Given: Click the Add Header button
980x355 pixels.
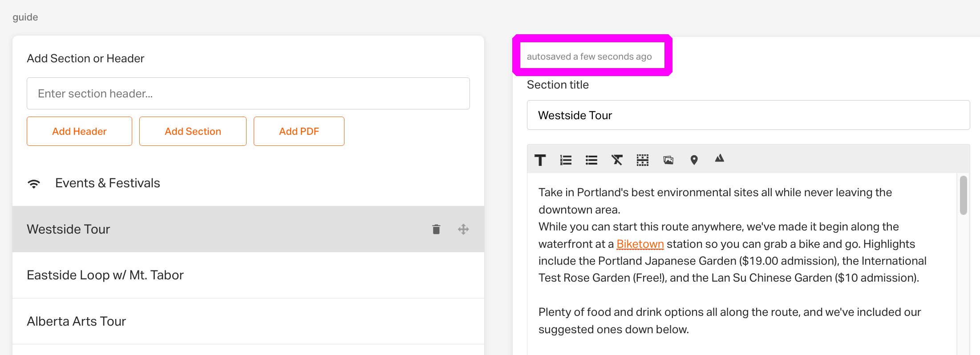Looking at the screenshot, I should (x=79, y=131).
